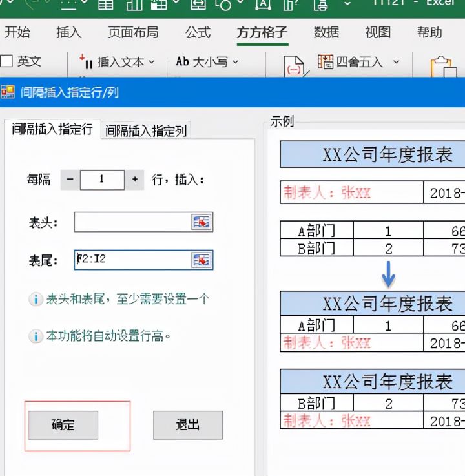465x476 pixels.
Task: Click the 插入文本 red arrow icon
Action: click(x=86, y=62)
